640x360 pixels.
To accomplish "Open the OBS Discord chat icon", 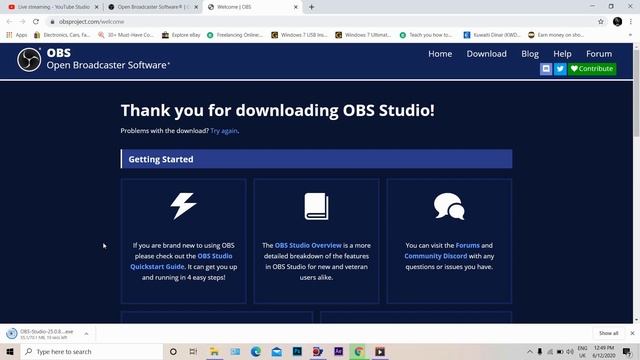I will click(546, 69).
